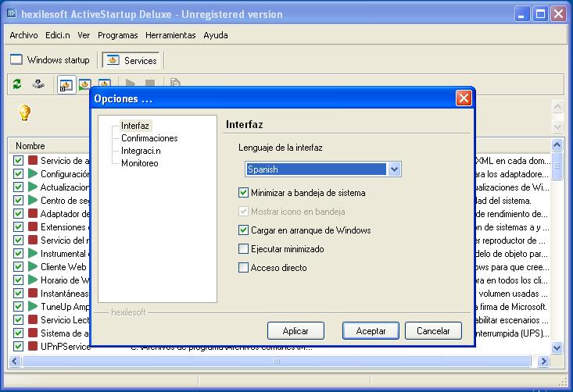
Task: Uncheck the 'Servicio de a' row checkbox
Action: point(18,160)
